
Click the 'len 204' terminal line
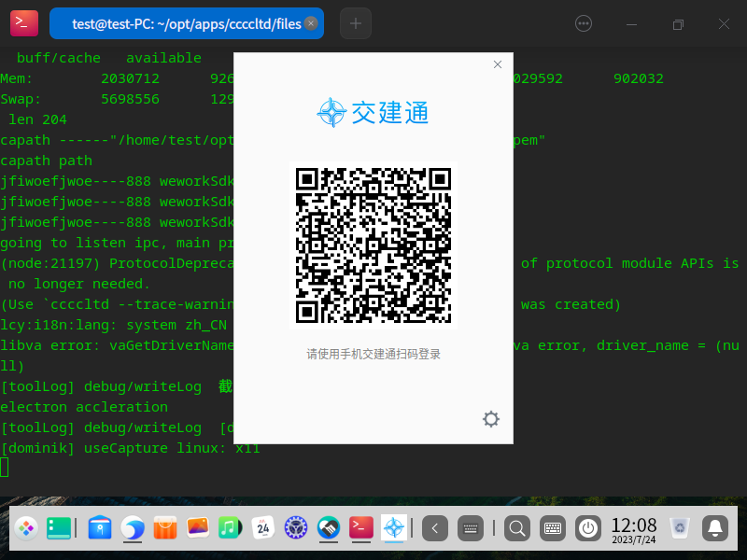[x=37, y=119]
